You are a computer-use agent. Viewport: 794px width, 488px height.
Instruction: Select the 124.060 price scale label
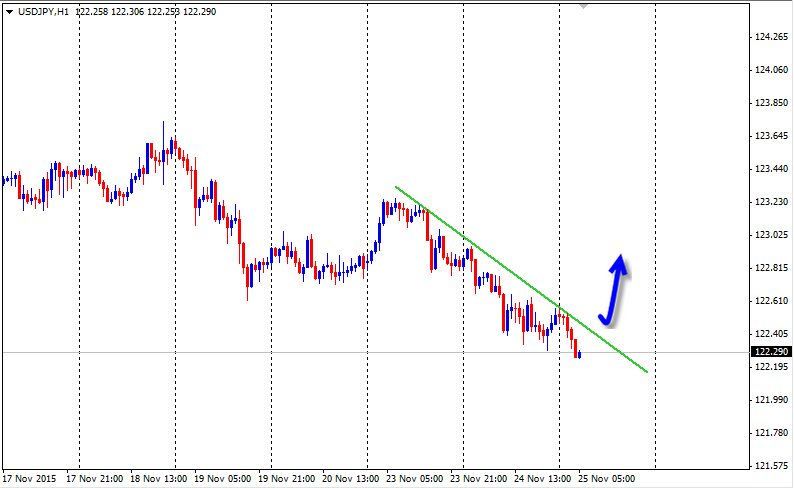(772, 69)
